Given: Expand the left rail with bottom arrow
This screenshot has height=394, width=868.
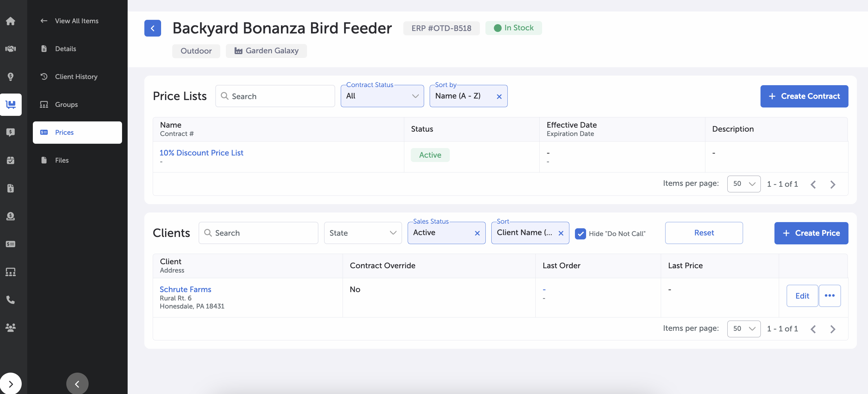Looking at the screenshot, I should tap(11, 384).
